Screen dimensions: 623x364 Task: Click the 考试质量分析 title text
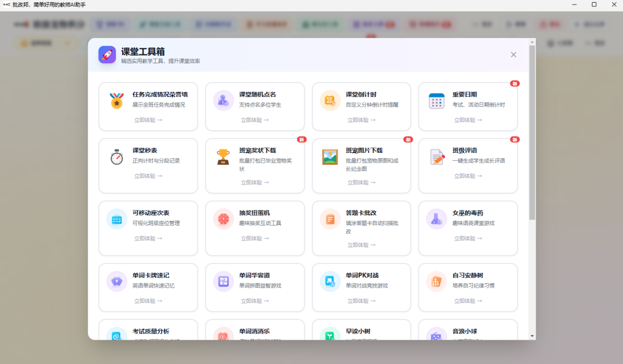pyautogui.click(x=151, y=331)
